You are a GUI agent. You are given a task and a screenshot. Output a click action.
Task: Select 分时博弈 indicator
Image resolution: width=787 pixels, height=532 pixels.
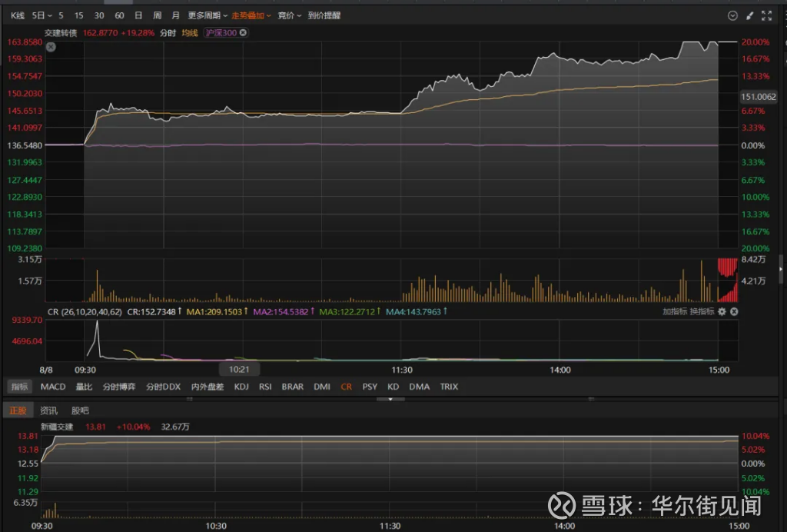(119, 387)
